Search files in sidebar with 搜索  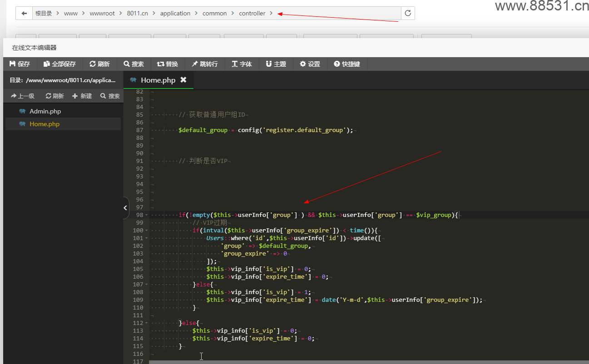(110, 96)
